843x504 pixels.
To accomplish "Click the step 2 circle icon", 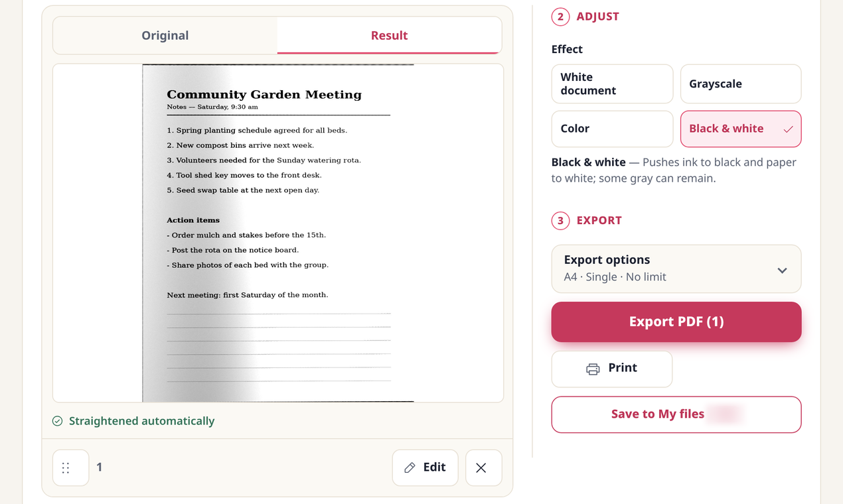I will (x=560, y=17).
